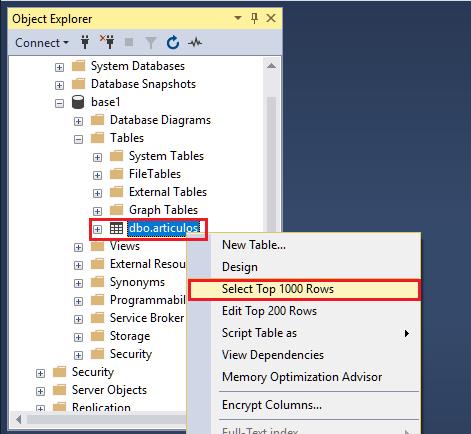This screenshot has height=434, width=471.
Task: Select the dbo.articulos table label
Action: pos(164,228)
